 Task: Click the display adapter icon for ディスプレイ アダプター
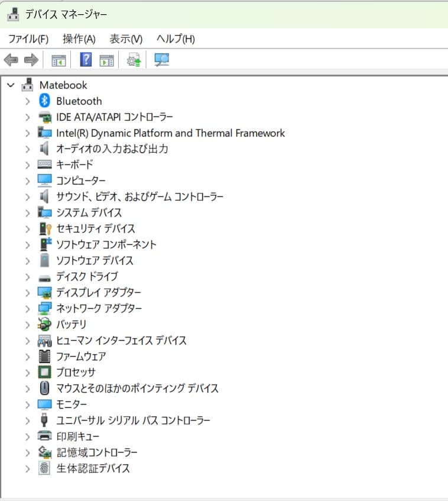[44, 292]
